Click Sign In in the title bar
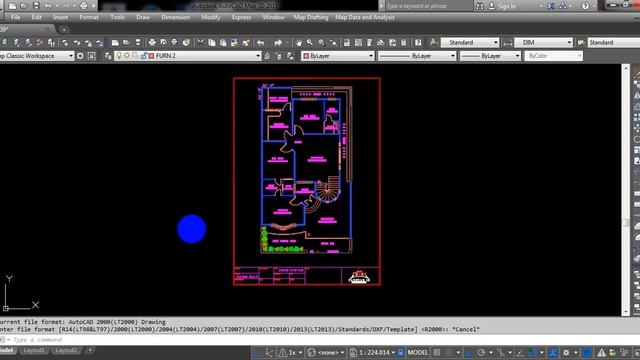Viewport: 640px width, 360px height. click(x=507, y=6)
